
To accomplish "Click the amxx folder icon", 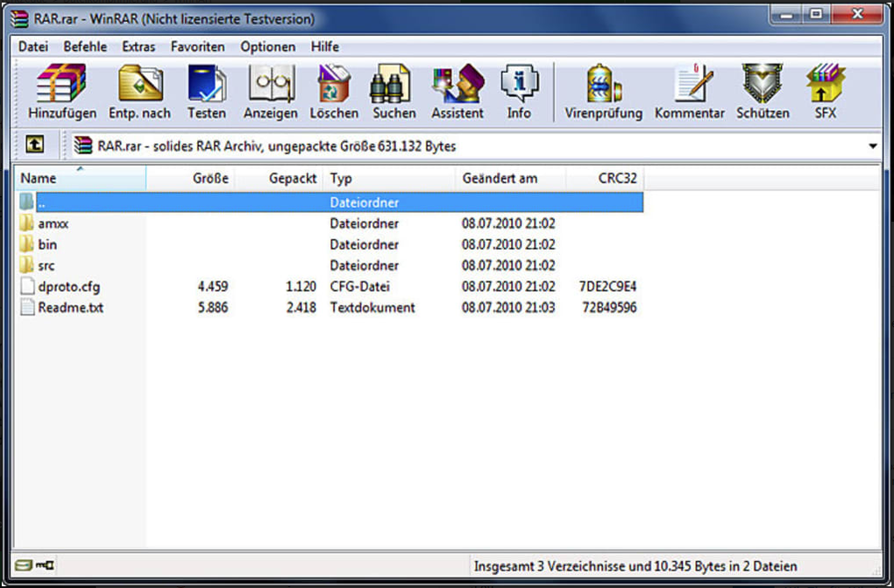I will click(27, 223).
